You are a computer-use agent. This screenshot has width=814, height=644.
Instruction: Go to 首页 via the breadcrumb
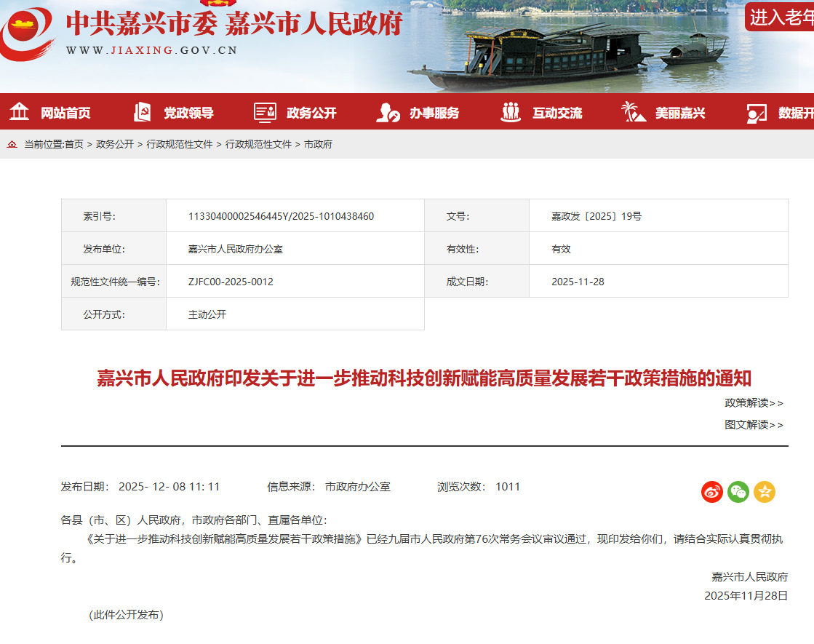[76, 145]
